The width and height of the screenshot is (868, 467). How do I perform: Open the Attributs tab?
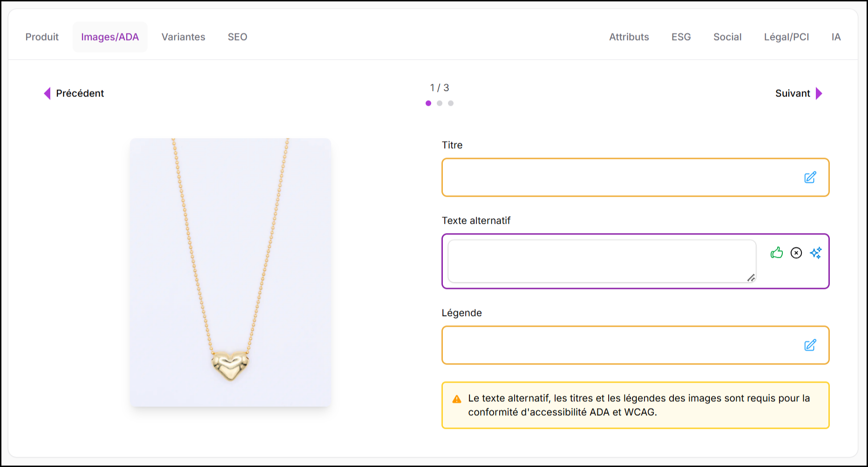coord(629,37)
